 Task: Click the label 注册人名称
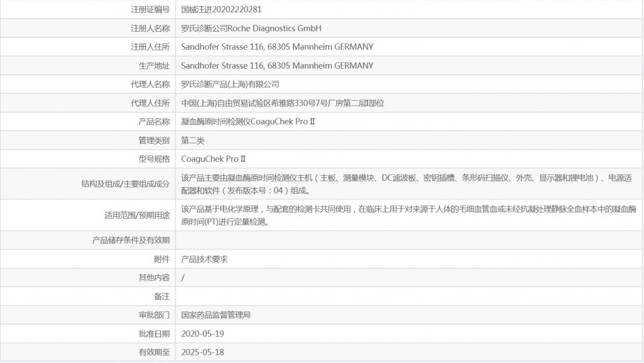point(150,28)
